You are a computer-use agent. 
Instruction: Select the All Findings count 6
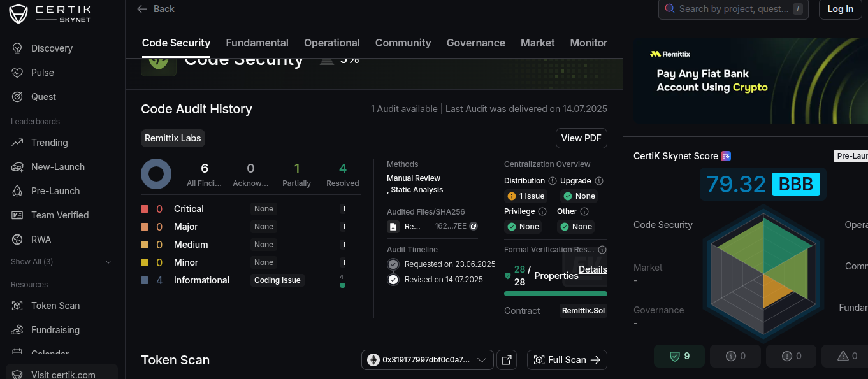[x=205, y=168]
